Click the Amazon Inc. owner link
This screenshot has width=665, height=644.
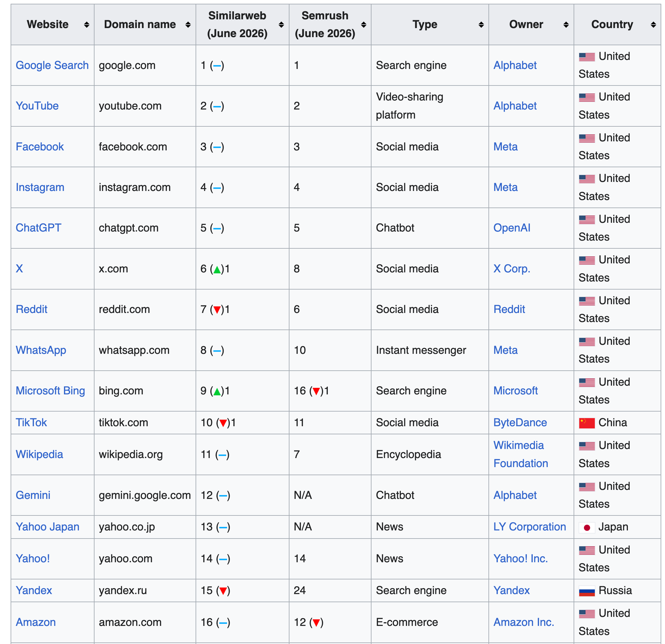pyautogui.click(x=523, y=622)
